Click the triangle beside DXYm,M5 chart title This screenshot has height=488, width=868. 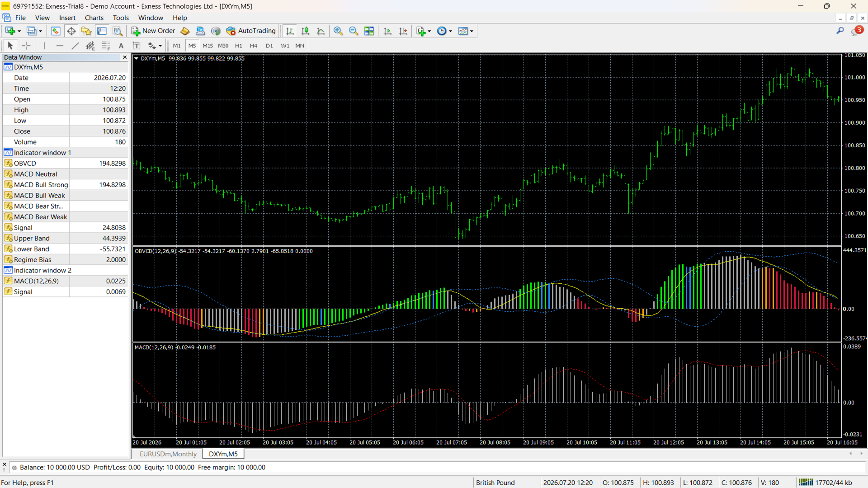(x=136, y=58)
